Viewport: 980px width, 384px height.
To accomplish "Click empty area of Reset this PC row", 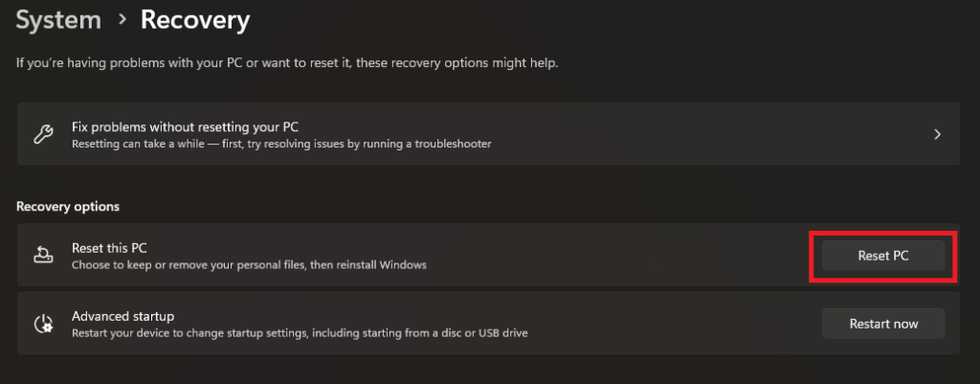I will tap(622, 256).
